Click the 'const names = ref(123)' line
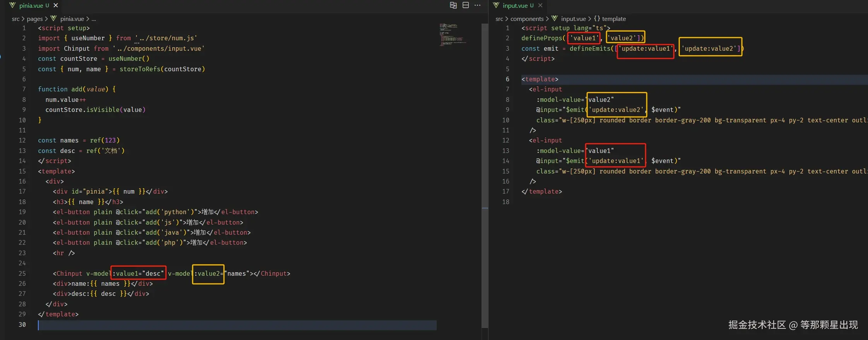The height and width of the screenshot is (340, 868). 79,140
